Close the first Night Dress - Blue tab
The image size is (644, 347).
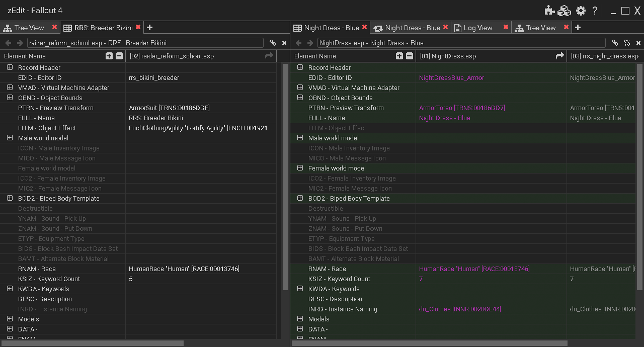[x=365, y=27]
